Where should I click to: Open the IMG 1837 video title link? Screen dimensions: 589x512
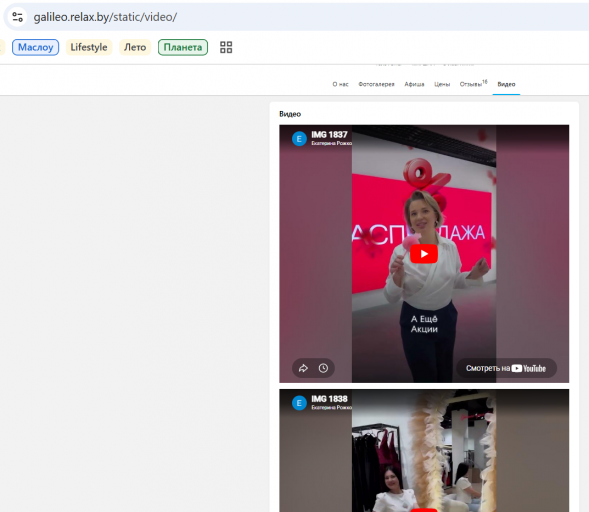click(x=329, y=134)
